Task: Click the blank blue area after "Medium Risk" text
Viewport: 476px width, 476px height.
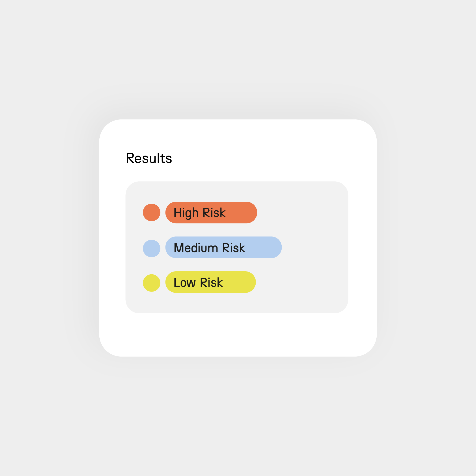Action: pos(264,247)
